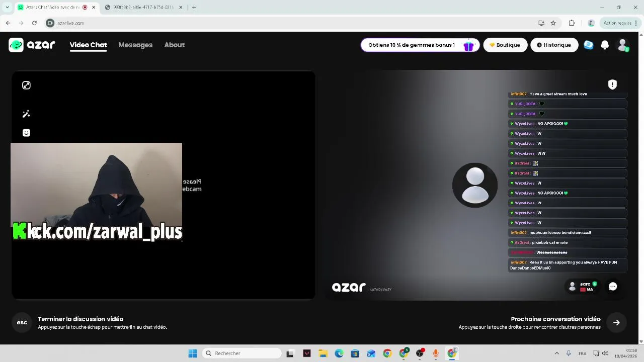
Task: Open Outlook from taskbar
Action: point(371,353)
